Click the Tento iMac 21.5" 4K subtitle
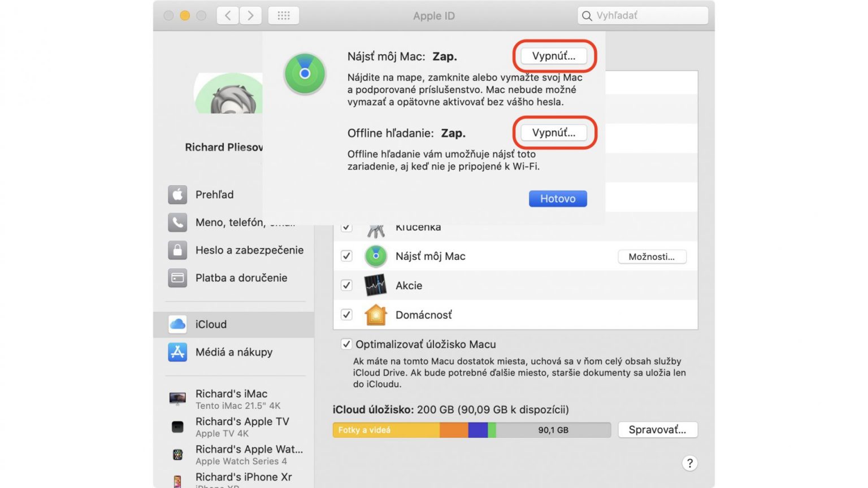Viewport: 868px width, 488px height. coord(238,406)
